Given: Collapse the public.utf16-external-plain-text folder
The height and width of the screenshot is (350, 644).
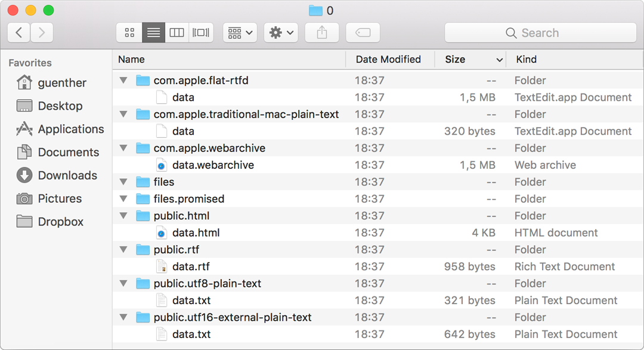Looking at the screenshot, I should [x=123, y=317].
